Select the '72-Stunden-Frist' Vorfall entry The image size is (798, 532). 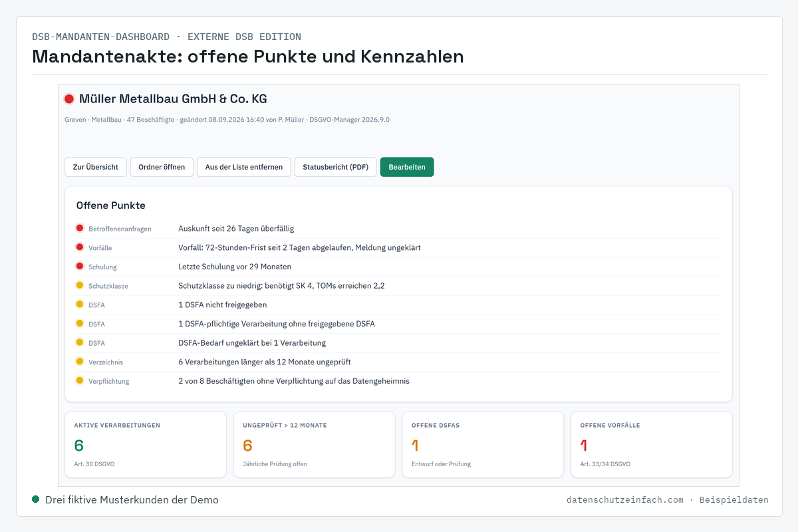click(x=299, y=247)
